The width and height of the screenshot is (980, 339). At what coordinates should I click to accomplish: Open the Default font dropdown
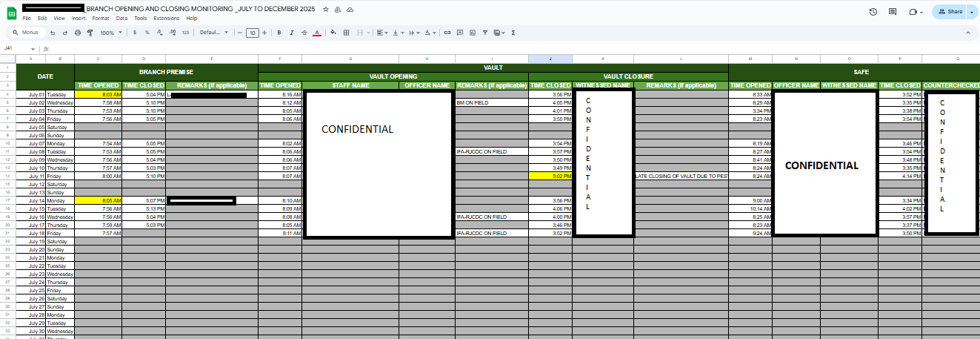click(x=213, y=33)
